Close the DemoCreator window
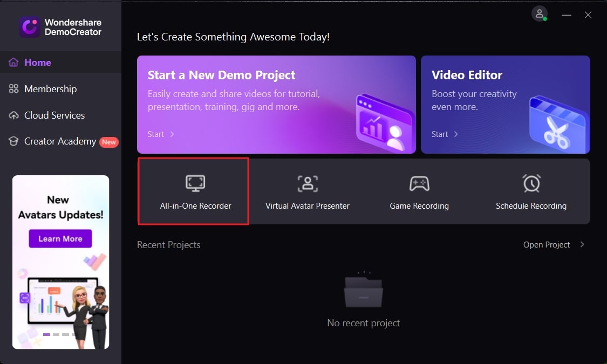Screen dimensions: 607x364 tap(588, 15)
